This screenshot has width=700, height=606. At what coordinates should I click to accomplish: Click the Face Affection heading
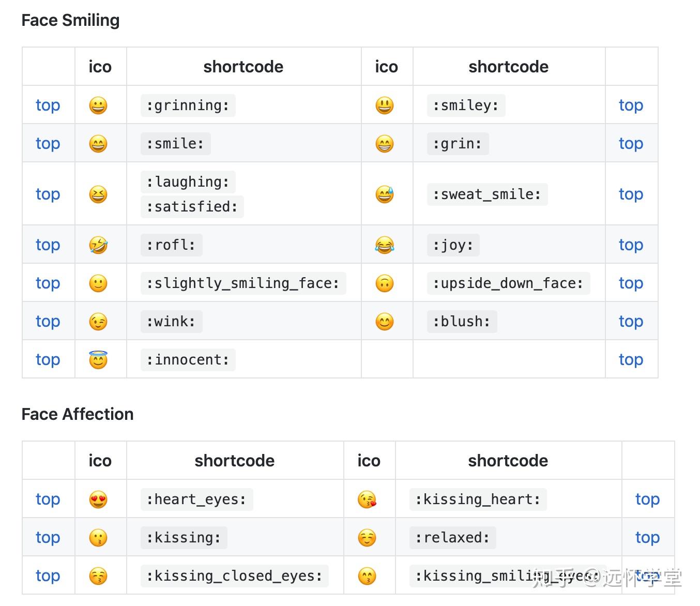[78, 414]
